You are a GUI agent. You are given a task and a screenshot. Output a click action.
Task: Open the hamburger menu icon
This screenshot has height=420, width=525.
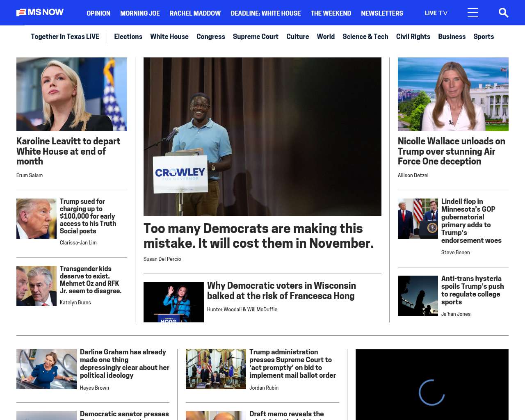click(473, 13)
